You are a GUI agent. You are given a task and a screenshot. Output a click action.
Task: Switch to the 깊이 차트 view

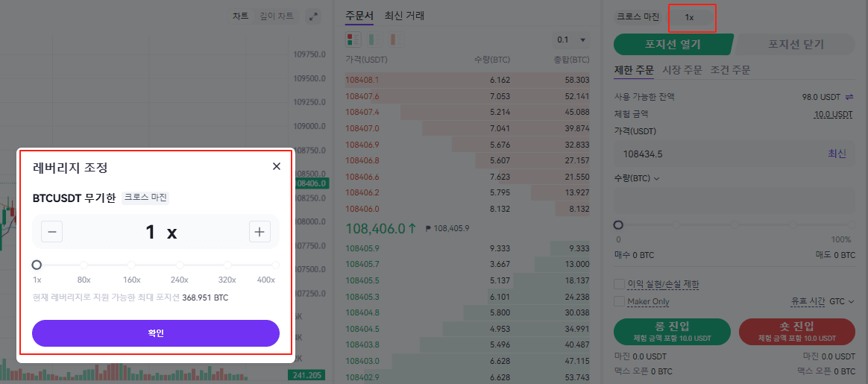point(276,16)
